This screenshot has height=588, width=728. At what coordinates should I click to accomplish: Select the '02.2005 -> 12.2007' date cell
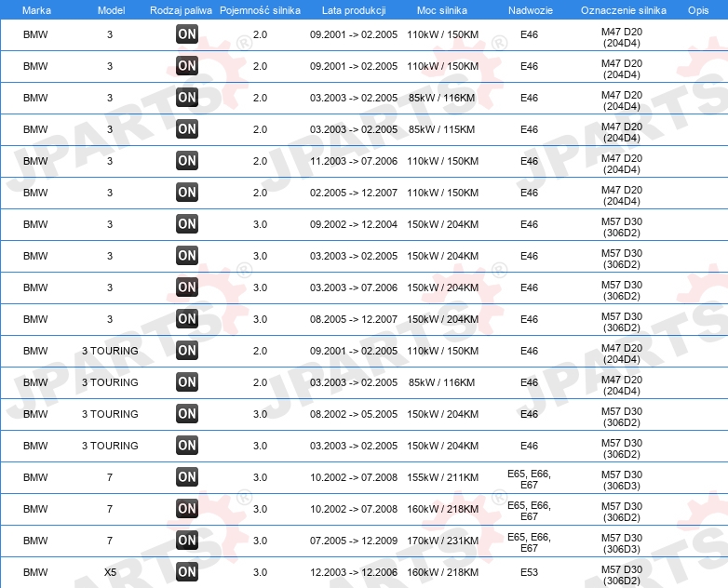pyautogui.click(x=354, y=193)
